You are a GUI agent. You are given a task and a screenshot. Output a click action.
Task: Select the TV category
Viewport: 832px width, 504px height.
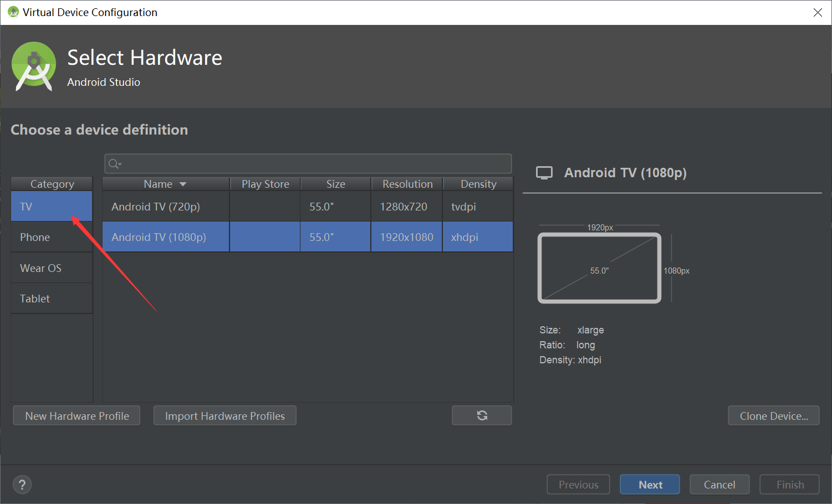[52, 207]
